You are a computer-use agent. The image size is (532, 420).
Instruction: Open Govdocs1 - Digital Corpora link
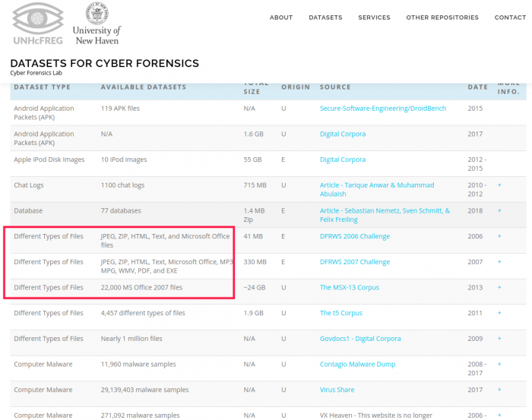point(360,338)
